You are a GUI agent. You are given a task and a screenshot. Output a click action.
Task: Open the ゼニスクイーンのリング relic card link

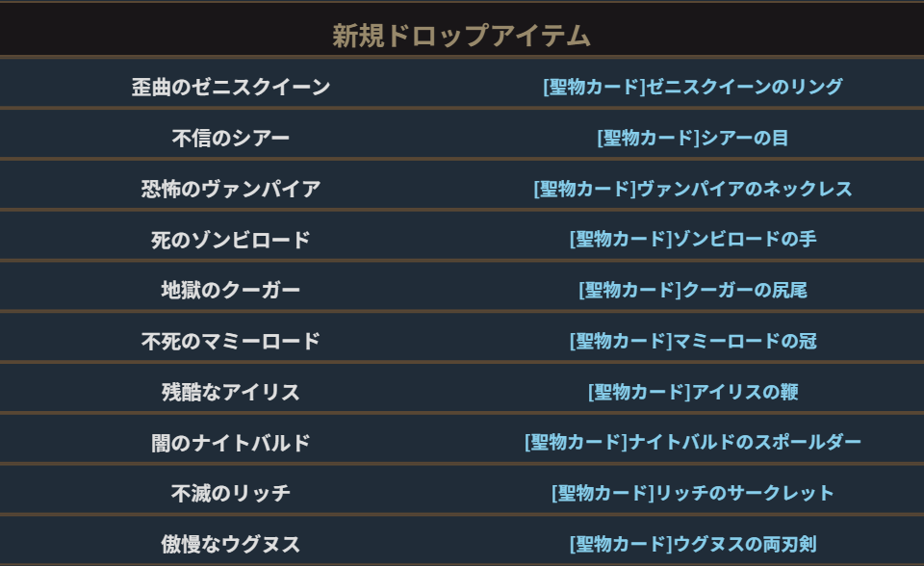(692, 88)
